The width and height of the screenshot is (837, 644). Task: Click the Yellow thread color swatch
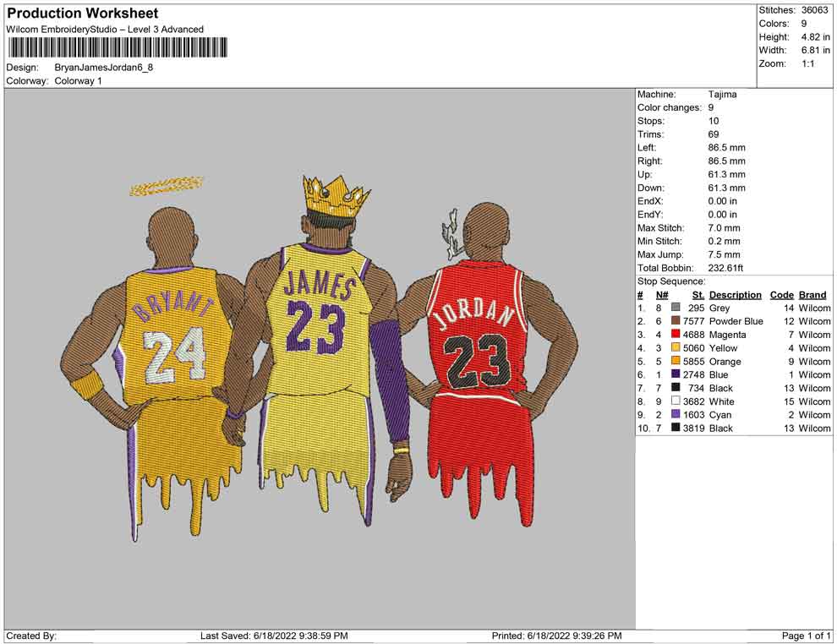click(676, 348)
